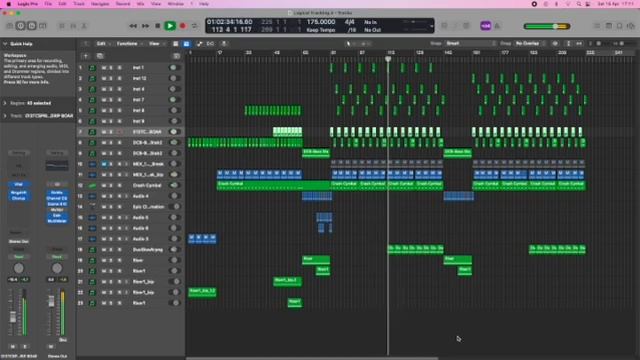The height and width of the screenshot is (360, 640).
Task: Open the File menu
Action: coord(48,4)
